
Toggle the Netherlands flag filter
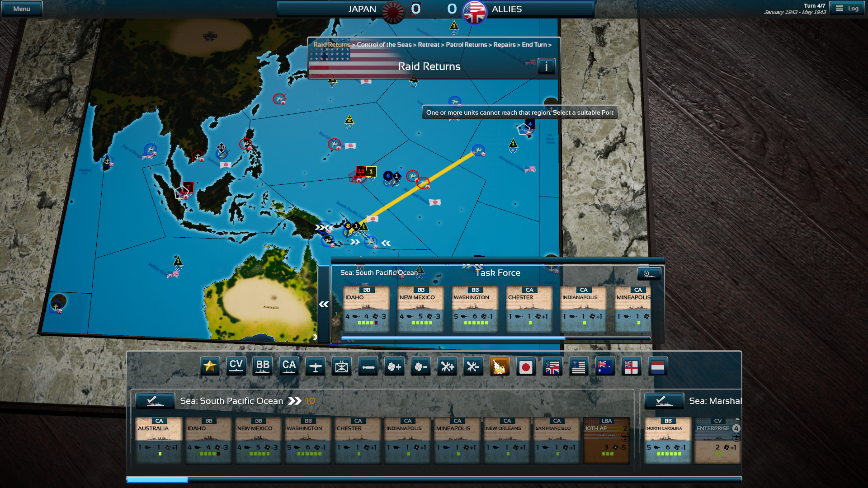coord(658,366)
